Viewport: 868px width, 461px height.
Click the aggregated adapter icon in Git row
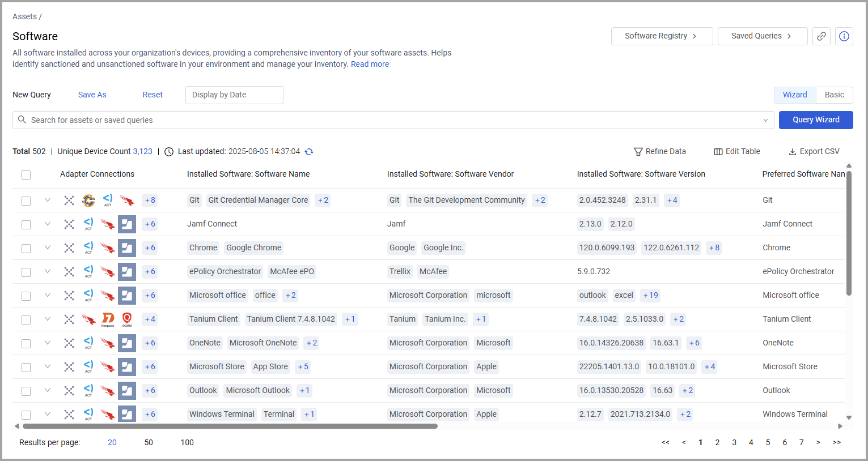pos(69,200)
